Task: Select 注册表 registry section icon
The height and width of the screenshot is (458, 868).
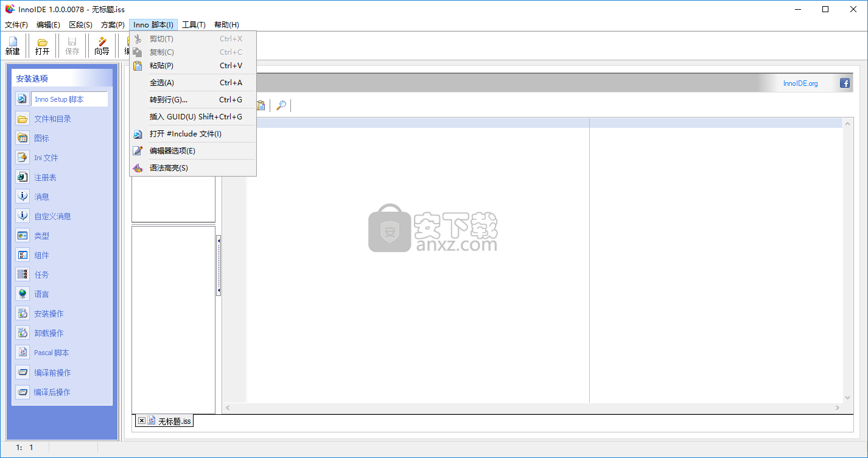Action: point(23,177)
